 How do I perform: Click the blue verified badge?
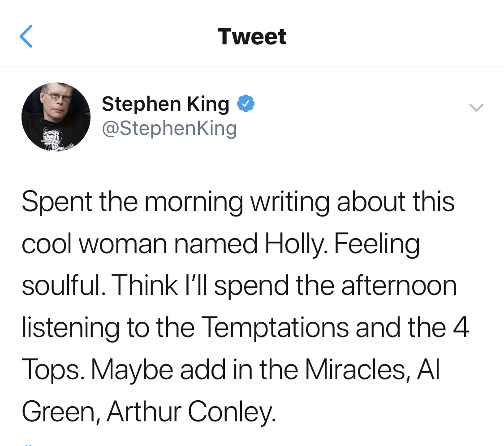point(246,104)
